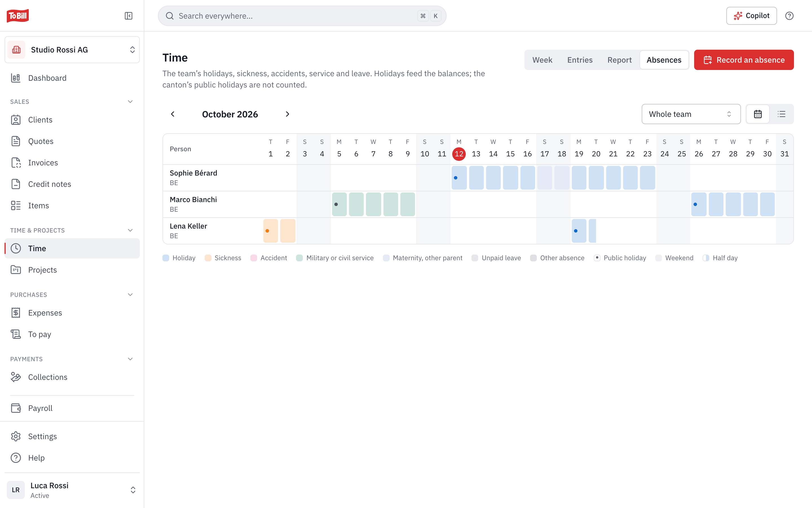
Task: Open the Whole team filter dropdown
Action: [x=691, y=114]
